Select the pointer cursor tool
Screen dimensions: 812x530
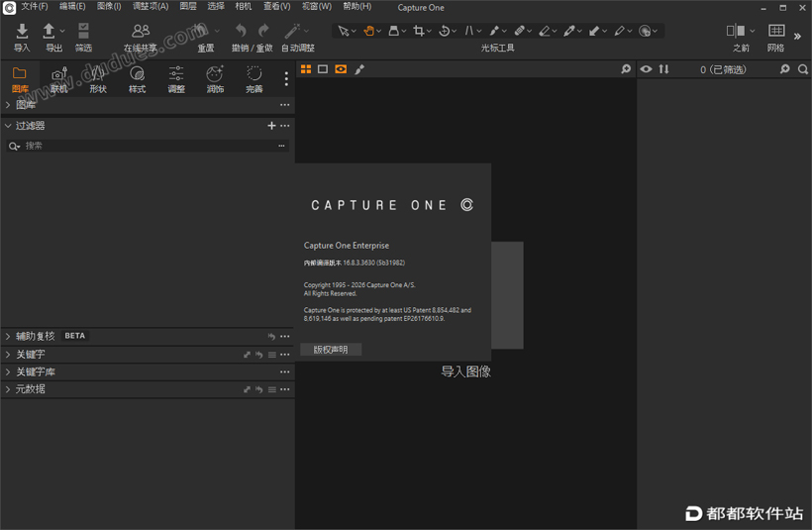343,31
